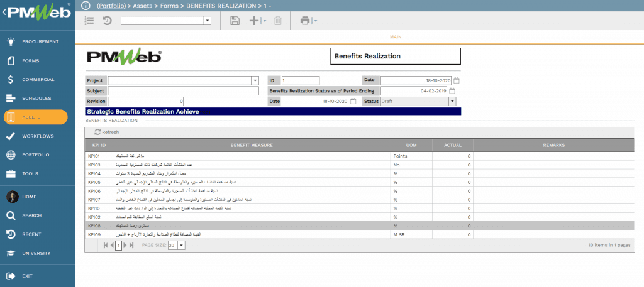Open calendar picker for top Date field
The width and height of the screenshot is (644, 287).
pos(457,80)
